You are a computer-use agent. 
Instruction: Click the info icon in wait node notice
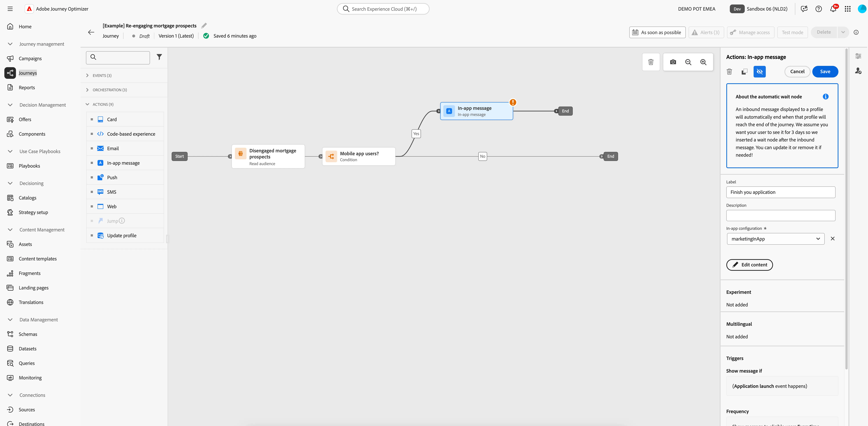click(x=826, y=97)
